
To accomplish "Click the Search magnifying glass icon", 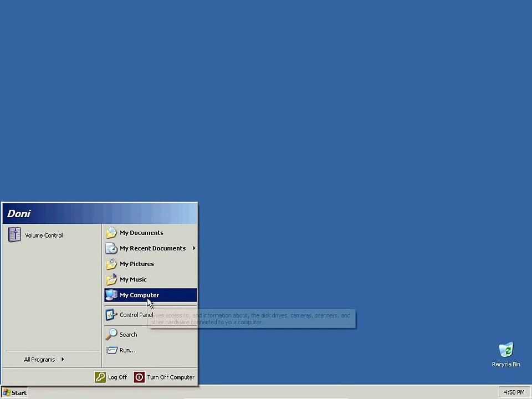I will tap(111, 334).
